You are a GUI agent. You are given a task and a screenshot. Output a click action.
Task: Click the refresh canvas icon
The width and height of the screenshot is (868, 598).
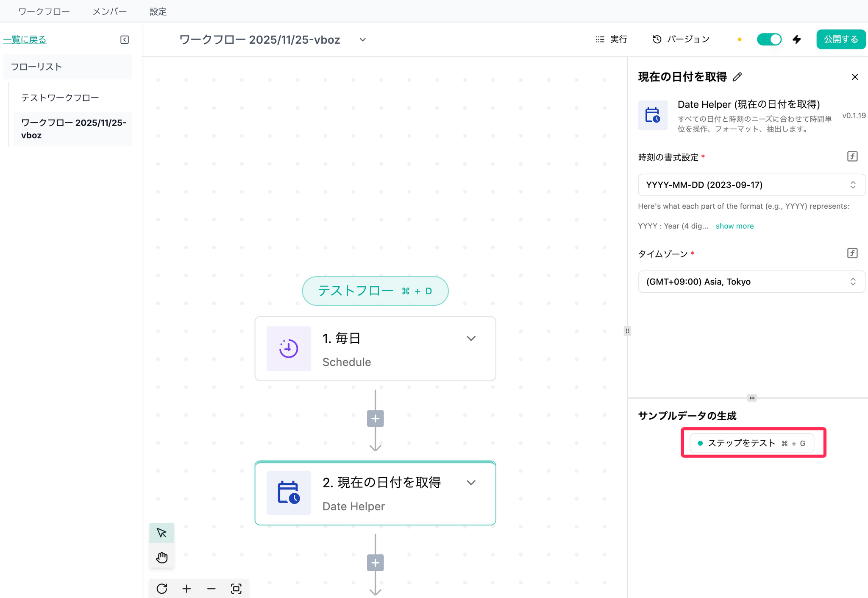point(161,589)
